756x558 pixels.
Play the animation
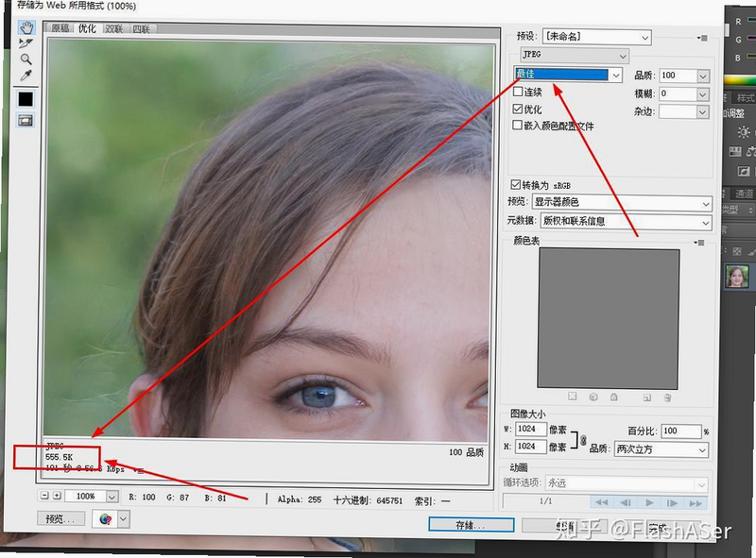click(x=649, y=502)
